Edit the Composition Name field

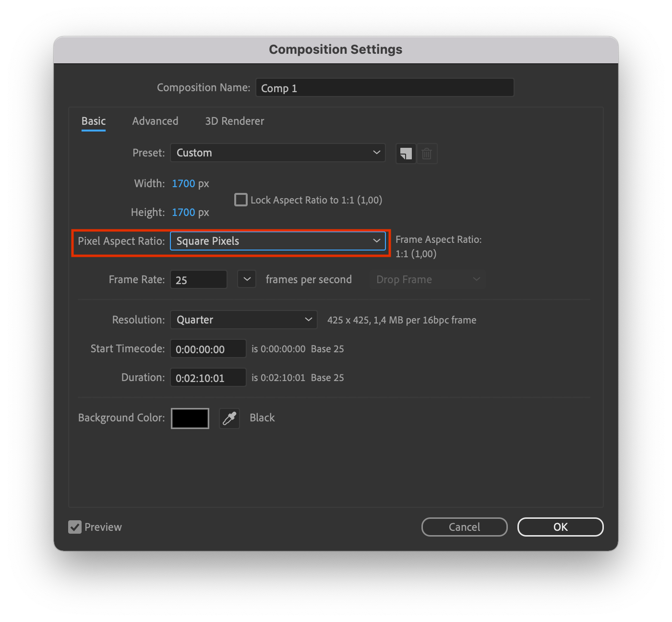click(384, 87)
